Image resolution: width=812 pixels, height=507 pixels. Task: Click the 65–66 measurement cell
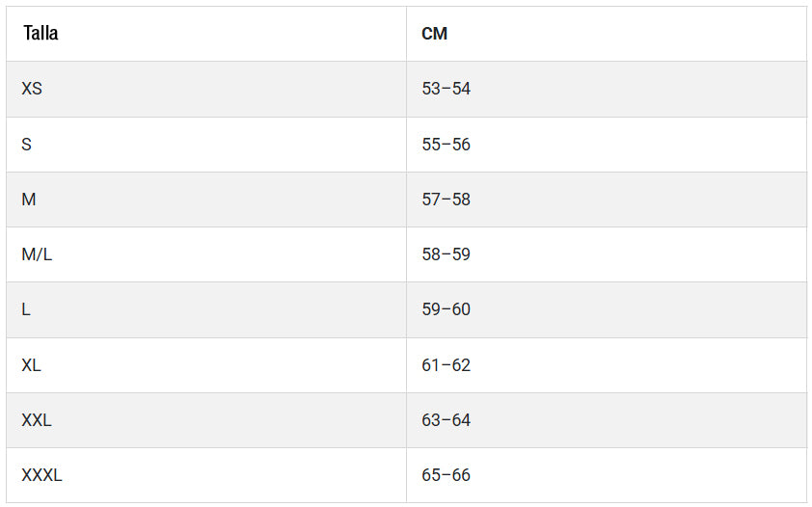[446, 475]
